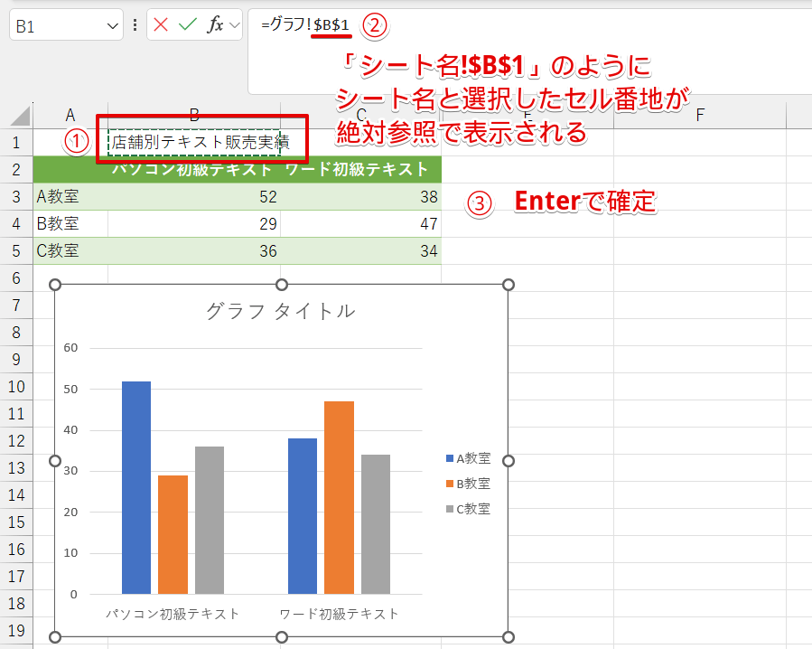Click vertical axis value 30
812x649 pixels.
tap(71, 471)
